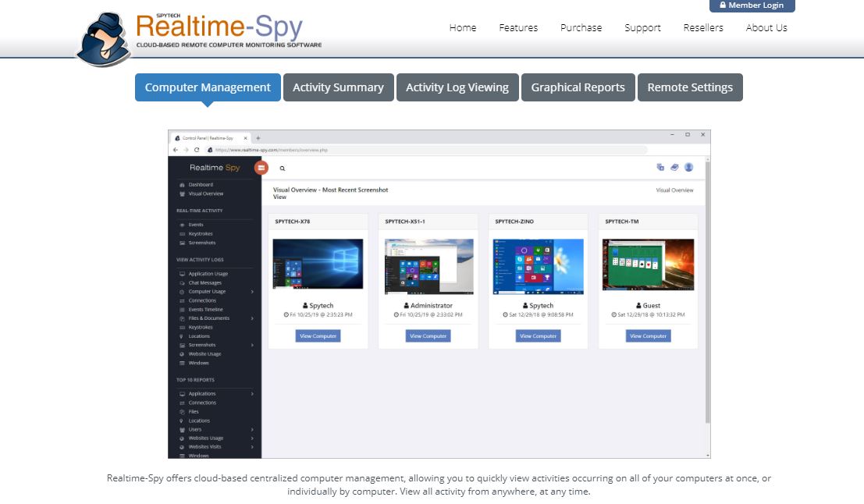Open the user account avatar icon
Screen dimensions: 864x504
click(688, 168)
